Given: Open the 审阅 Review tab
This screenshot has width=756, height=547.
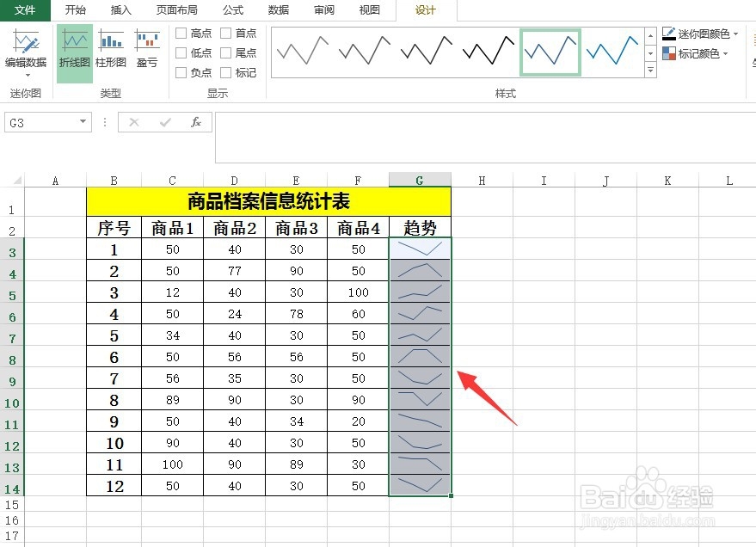Looking at the screenshot, I should click(x=324, y=10).
